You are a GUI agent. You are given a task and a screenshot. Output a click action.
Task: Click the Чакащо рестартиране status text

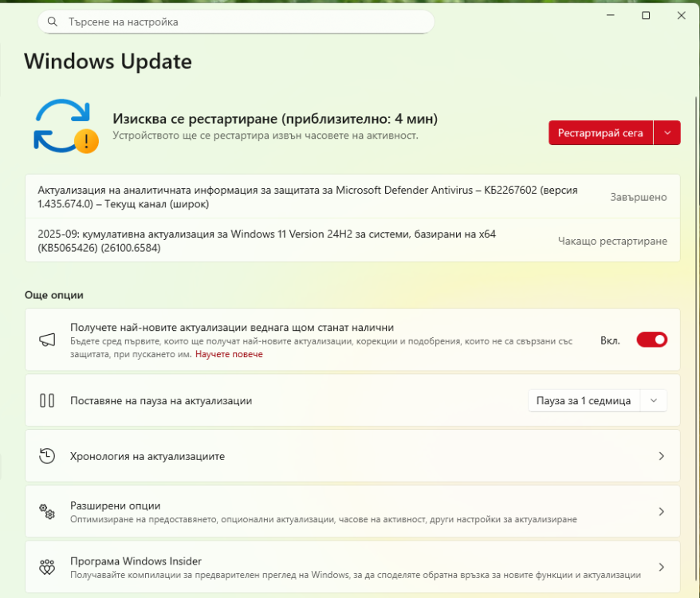point(612,241)
